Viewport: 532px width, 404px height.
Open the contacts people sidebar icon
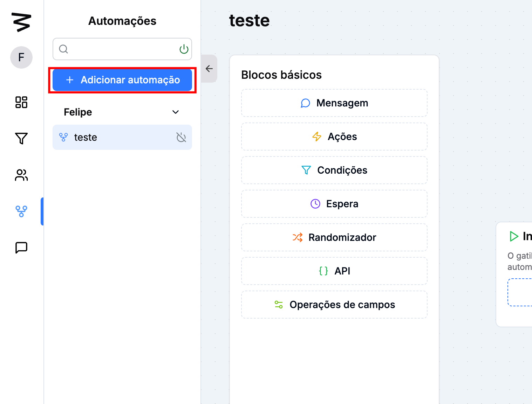tap(21, 175)
